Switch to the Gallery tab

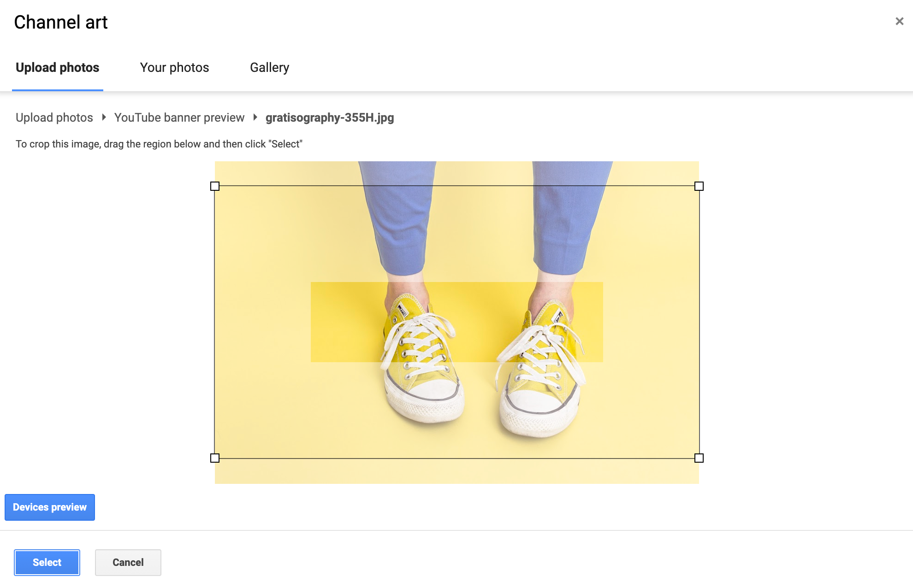tap(269, 67)
